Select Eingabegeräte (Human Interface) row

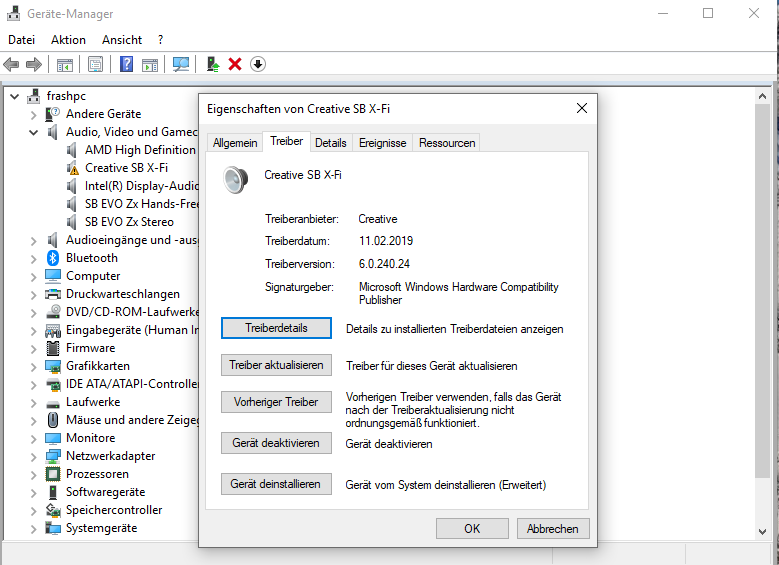(x=132, y=330)
